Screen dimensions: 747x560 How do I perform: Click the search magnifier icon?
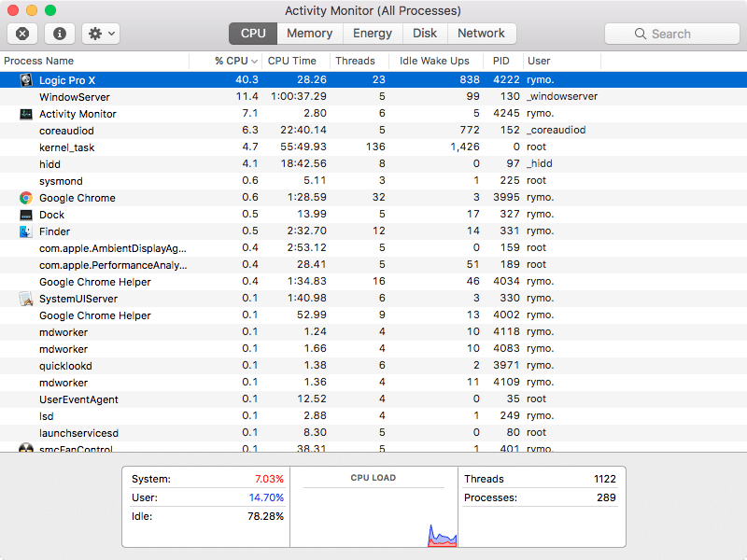coord(641,34)
